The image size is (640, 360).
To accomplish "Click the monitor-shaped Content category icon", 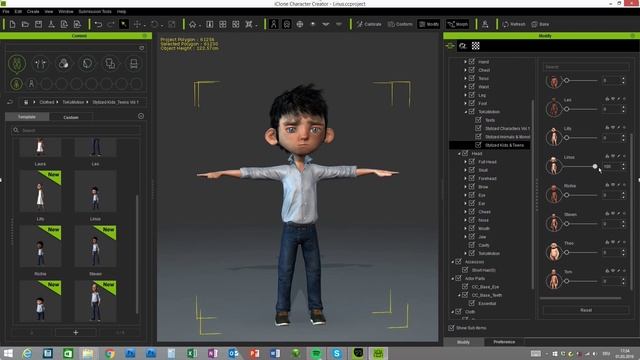I will (x=133, y=63).
